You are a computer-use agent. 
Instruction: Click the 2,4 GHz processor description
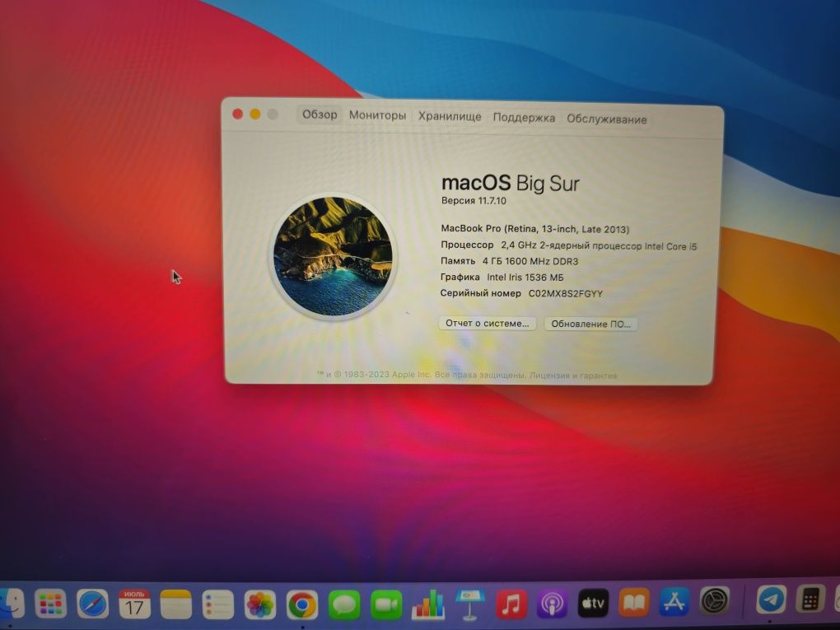599,246
